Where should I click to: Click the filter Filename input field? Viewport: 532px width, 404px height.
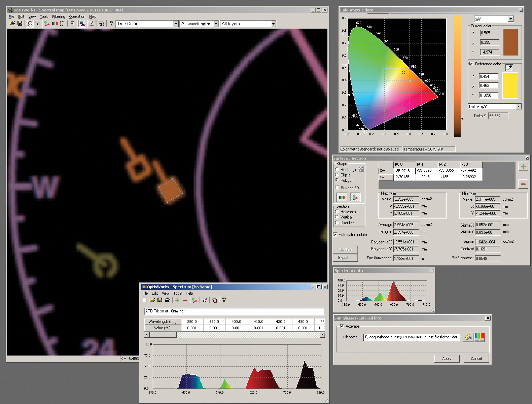411,337
